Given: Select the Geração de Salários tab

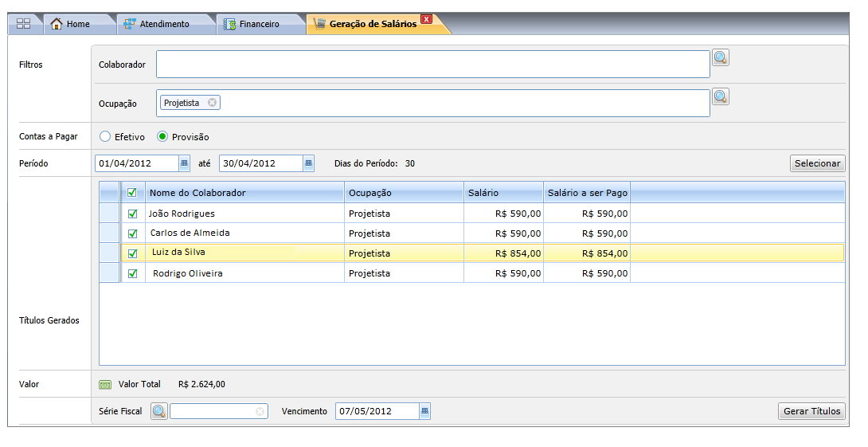Looking at the screenshot, I should point(373,24).
